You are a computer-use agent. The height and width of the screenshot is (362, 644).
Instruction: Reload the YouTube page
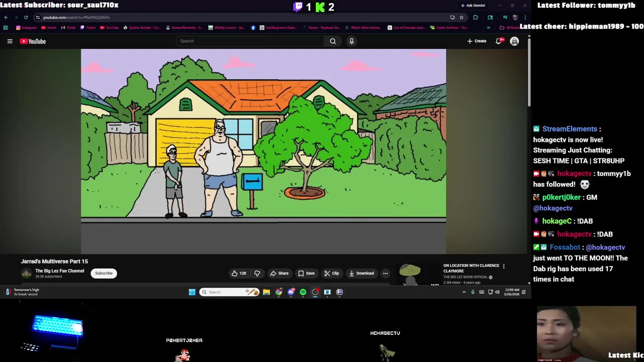26,18
